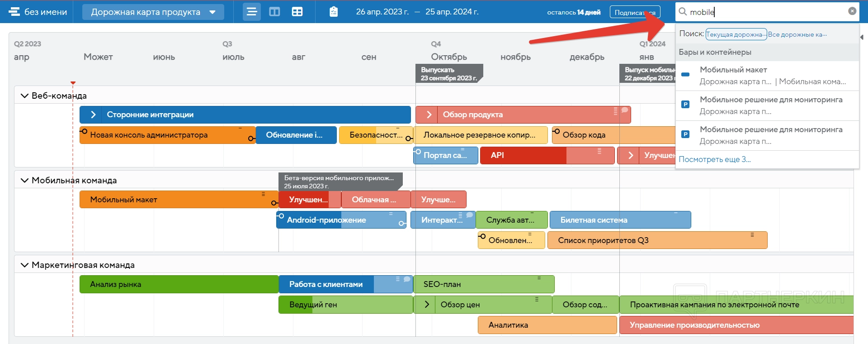The height and width of the screenshot is (344, 868).
Task: Select the Анализ рынка bar
Action: click(x=179, y=284)
